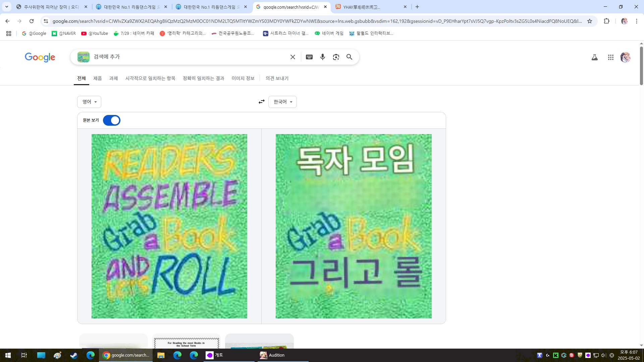Open the 한국어 target language dropdown
644x362 pixels.
282,102
